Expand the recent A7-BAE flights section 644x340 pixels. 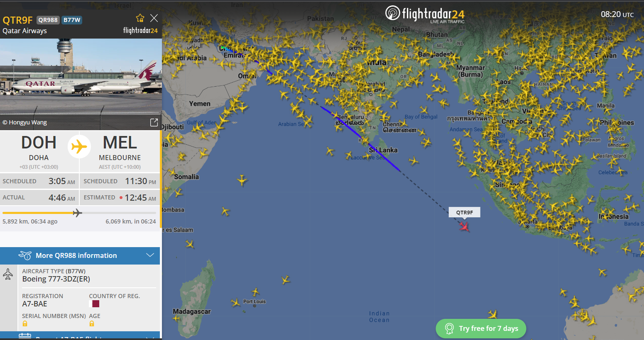point(80,335)
